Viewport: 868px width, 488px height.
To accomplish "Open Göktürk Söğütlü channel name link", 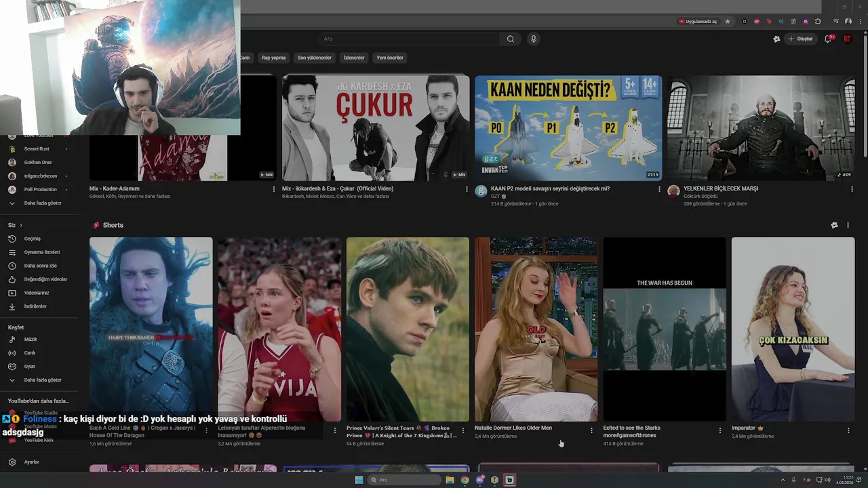I will (701, 196).
